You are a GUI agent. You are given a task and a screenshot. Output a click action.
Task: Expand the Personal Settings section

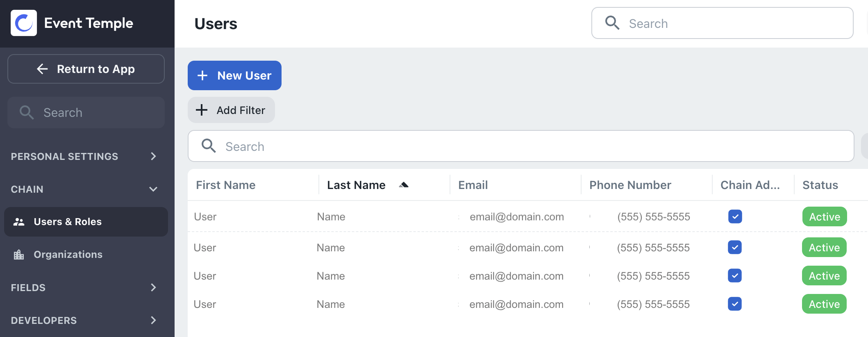click(153, 156)
